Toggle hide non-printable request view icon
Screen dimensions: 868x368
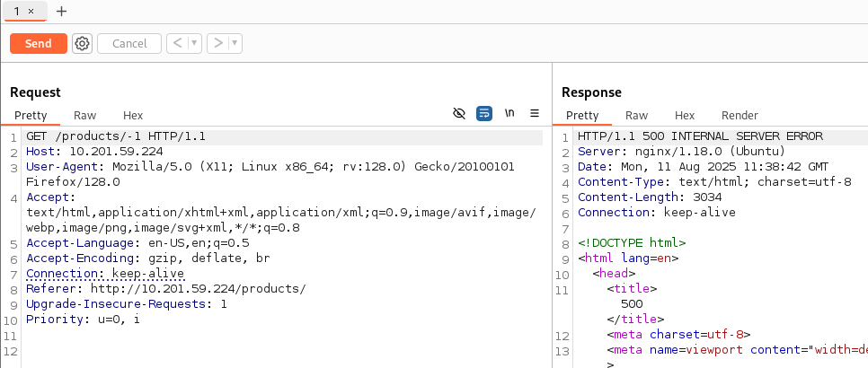pos(459,113)
